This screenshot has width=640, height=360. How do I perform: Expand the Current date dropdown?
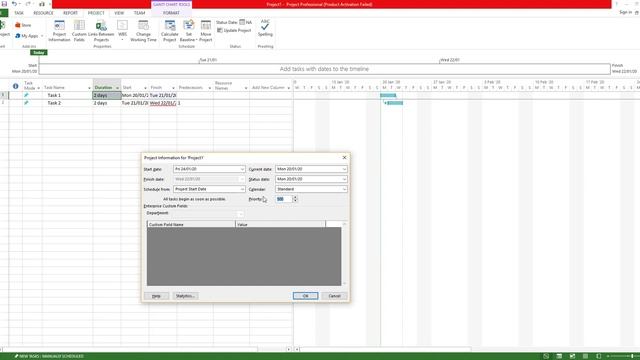pos(344,169)
